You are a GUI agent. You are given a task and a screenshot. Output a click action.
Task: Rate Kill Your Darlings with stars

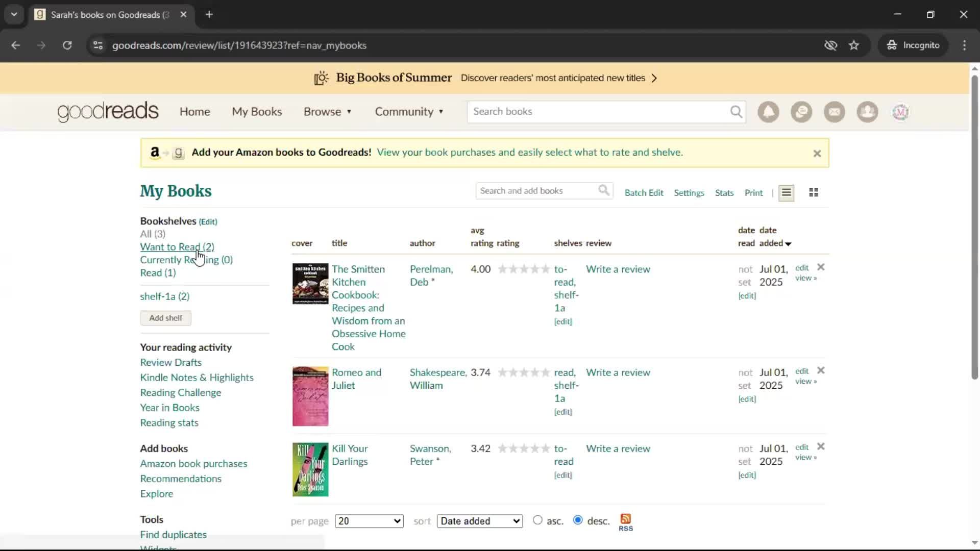524,449
